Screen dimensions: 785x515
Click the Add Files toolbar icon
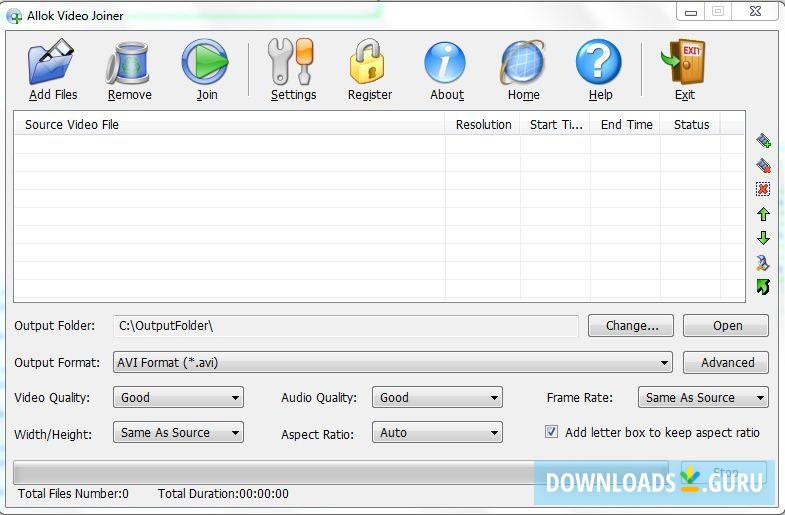(x=51, y=62)
